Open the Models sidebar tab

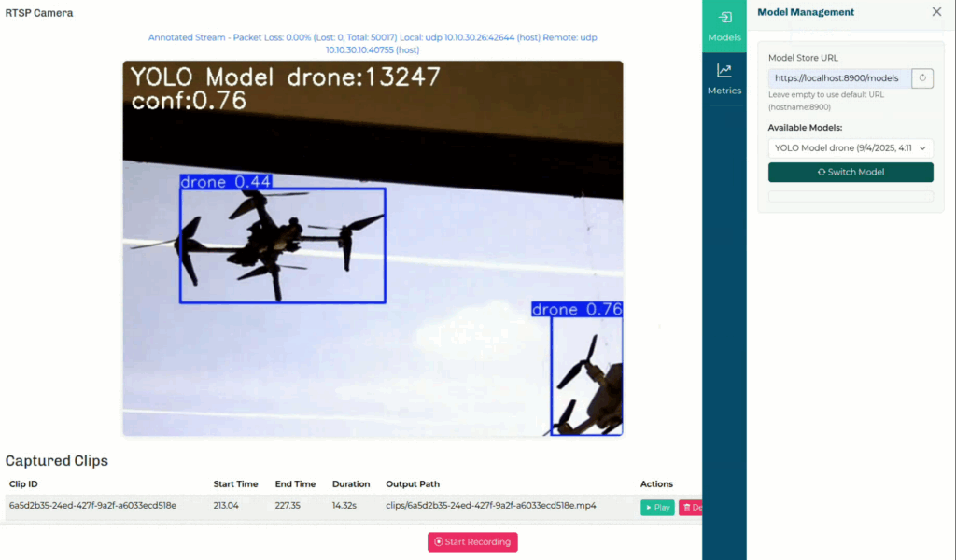pos(724,25)
